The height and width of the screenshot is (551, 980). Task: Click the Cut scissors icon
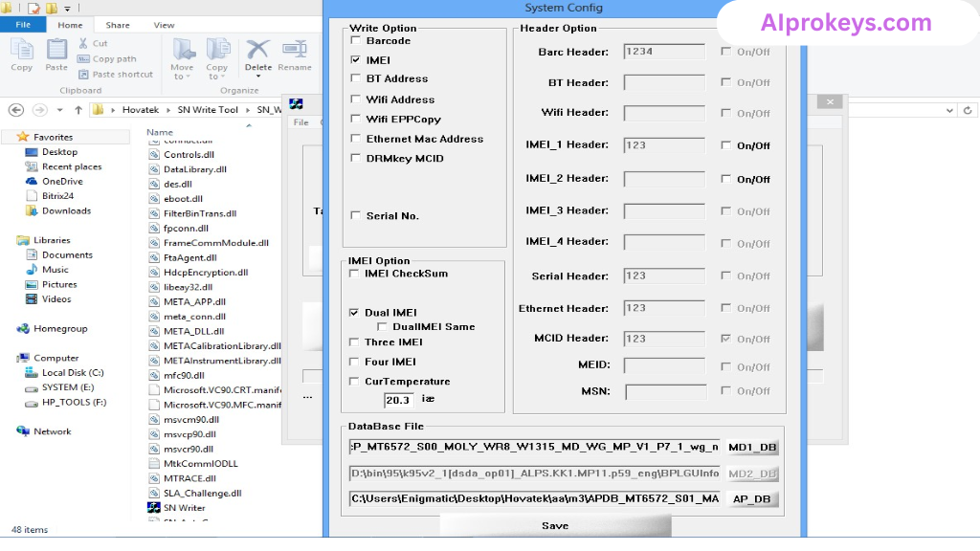[83, 43]
